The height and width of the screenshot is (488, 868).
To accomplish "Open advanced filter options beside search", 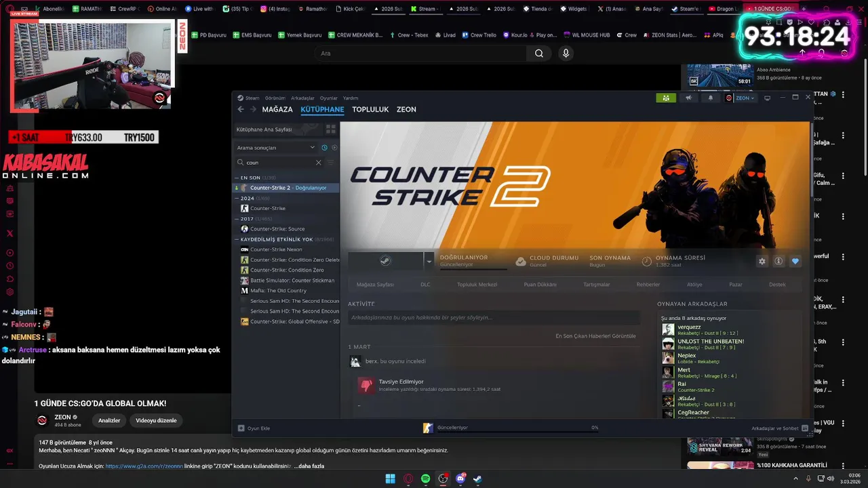I will [331, 163].
